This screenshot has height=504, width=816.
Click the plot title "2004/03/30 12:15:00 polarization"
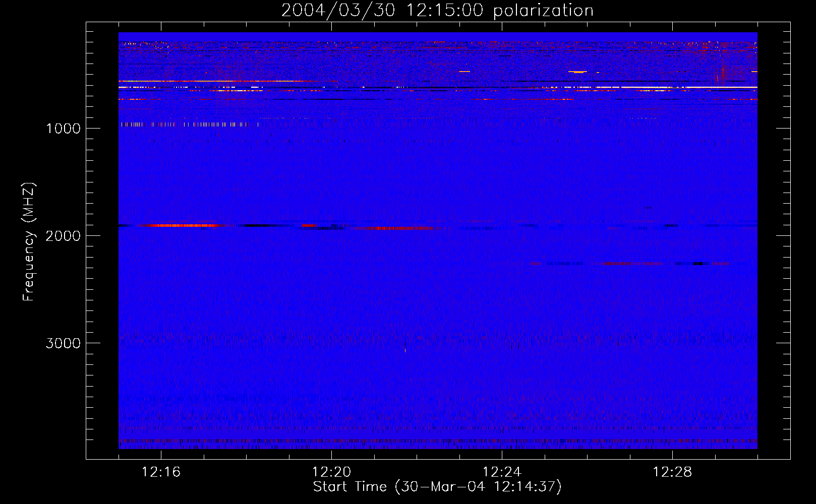[437, 11]
